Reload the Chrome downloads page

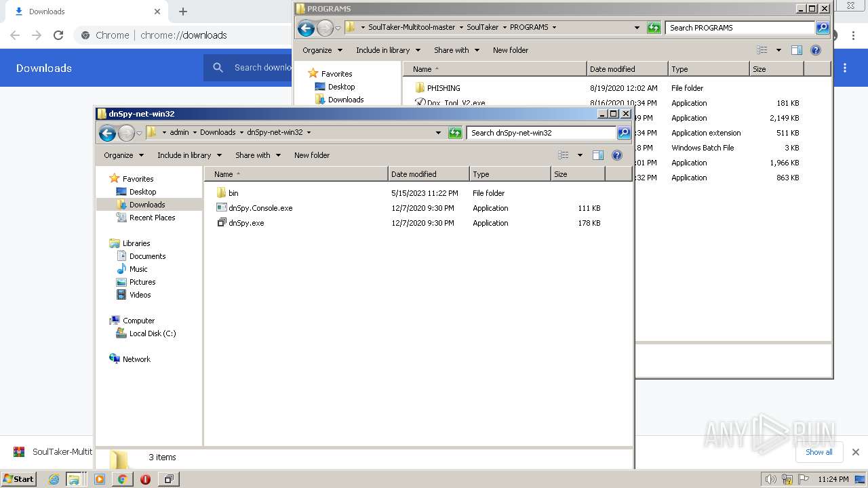pos(58,35)
